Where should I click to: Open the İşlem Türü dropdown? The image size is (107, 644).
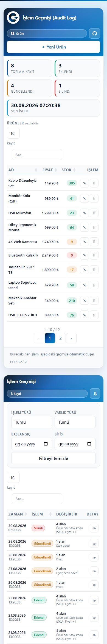[32, 422]
